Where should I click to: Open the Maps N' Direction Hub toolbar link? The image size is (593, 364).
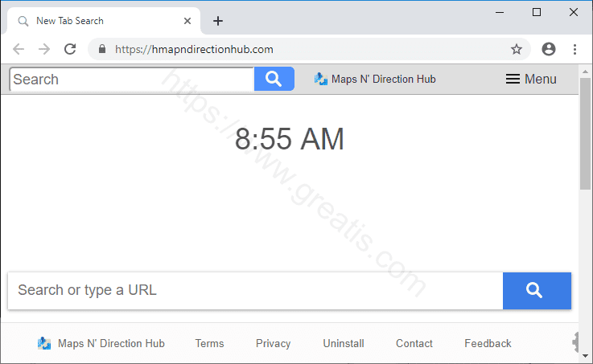pyautogui.click(x=375, y=79)
